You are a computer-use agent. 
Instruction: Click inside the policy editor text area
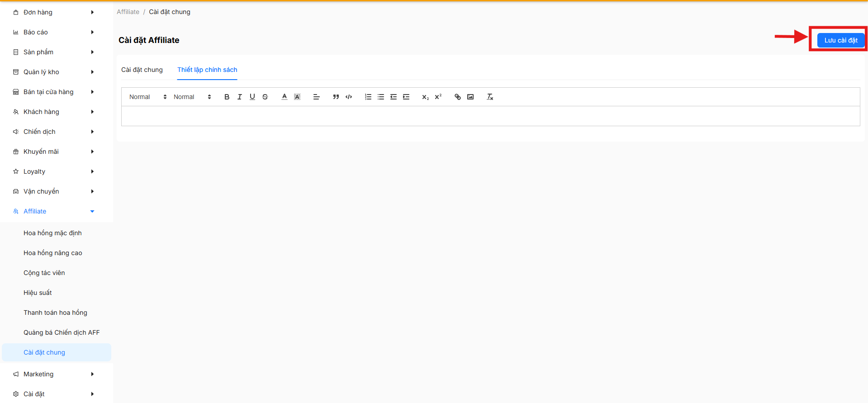(x=490, y=116)
